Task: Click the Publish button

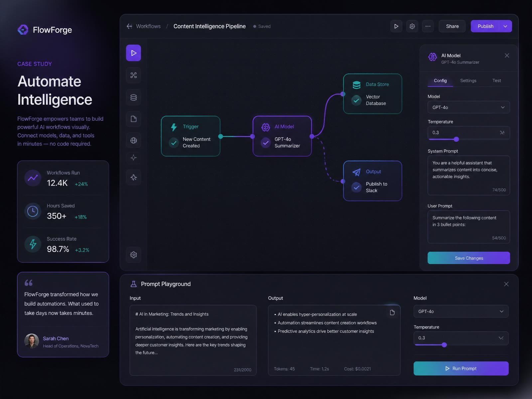Action: click(485, 26)
